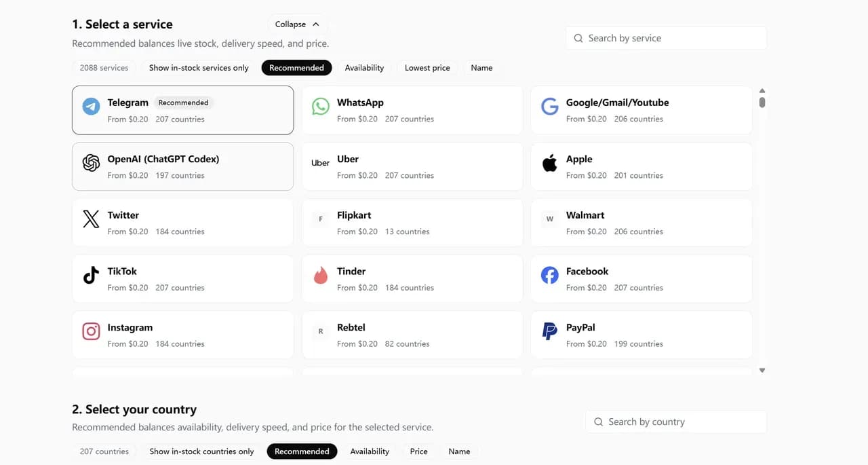Click the Uber wordmark icon
The height and width of the screenshot is (465, 868).
[321, 163]
